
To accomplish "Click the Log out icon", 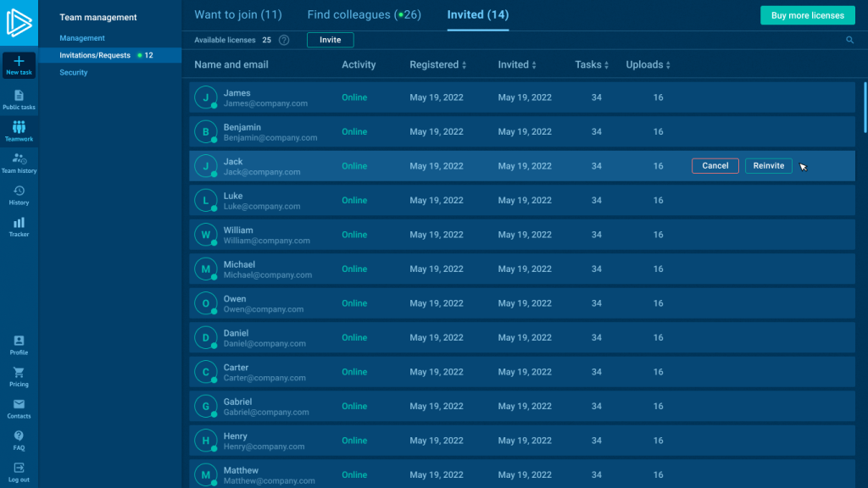I will click(19, 468).
